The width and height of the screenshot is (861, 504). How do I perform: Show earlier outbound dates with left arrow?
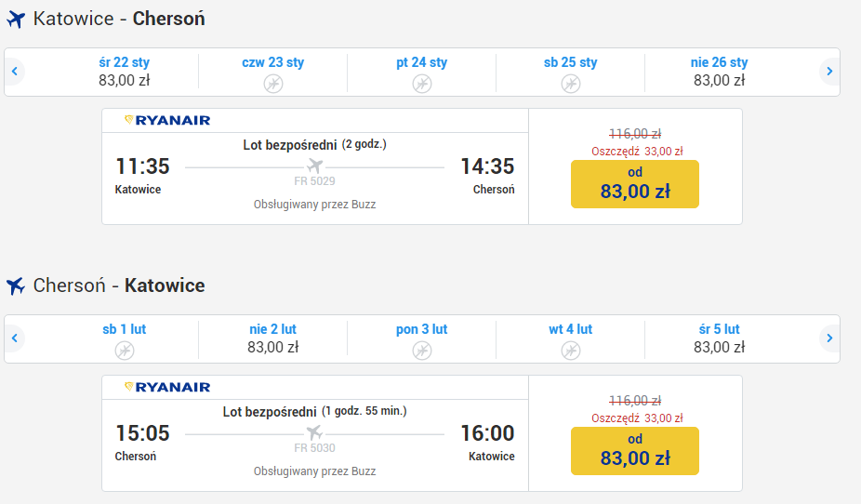(x=15, y=72)
